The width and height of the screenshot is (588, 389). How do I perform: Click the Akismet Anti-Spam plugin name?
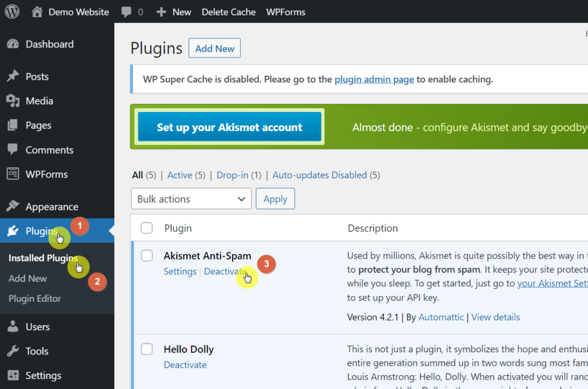(x=207, y=256)
